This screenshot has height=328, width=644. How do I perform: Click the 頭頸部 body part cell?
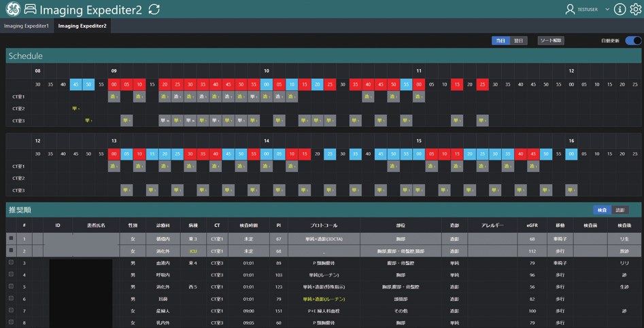(x=401, y=299)
